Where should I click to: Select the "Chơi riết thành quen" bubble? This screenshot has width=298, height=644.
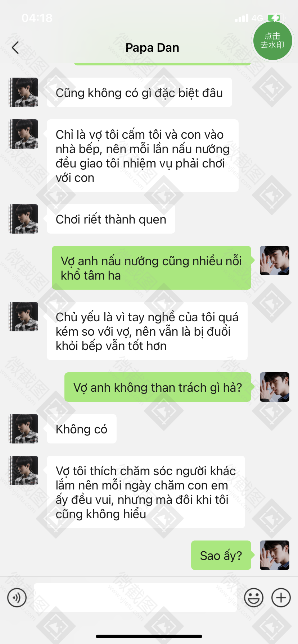[x=111, y=219]
